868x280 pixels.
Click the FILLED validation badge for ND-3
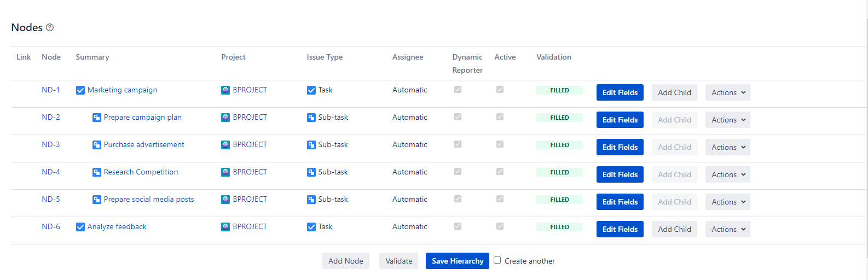(559, 145)
